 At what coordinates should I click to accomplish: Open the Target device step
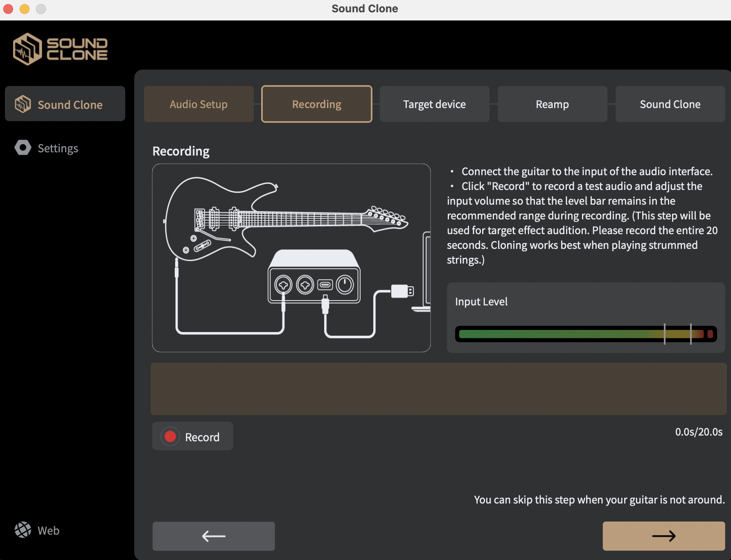point(434,104)
